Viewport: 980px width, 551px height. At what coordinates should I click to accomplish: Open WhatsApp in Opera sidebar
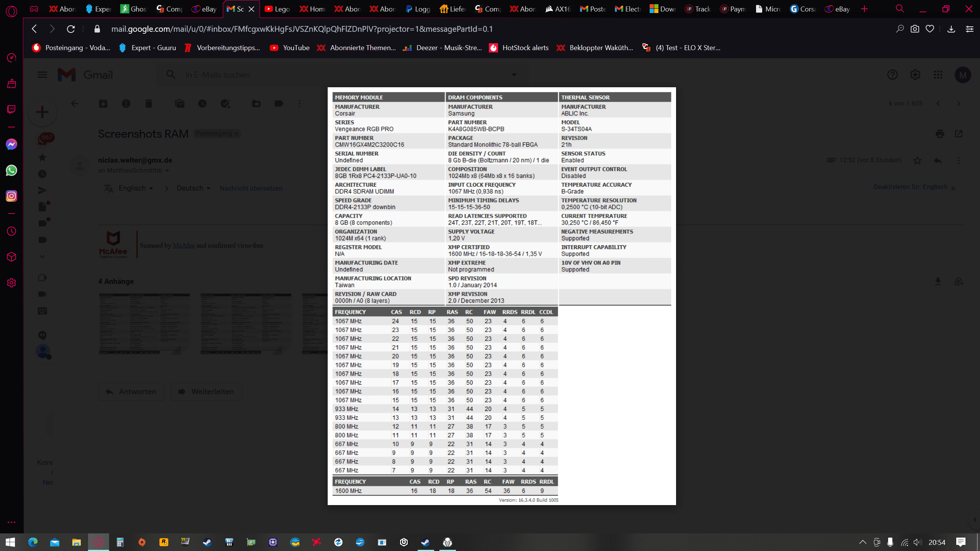click(x=11, y=170)
